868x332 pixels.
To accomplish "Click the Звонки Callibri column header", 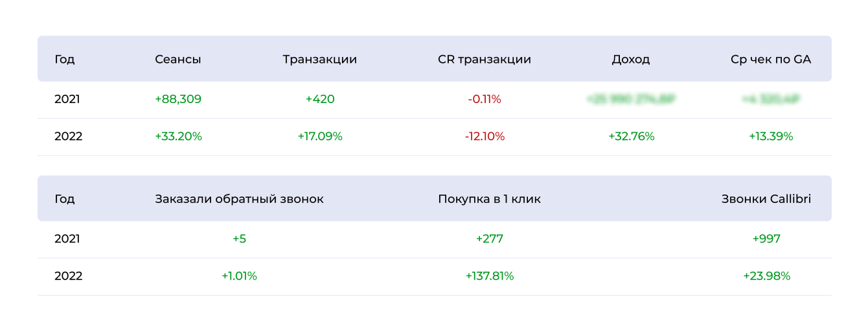I will 766,199.
